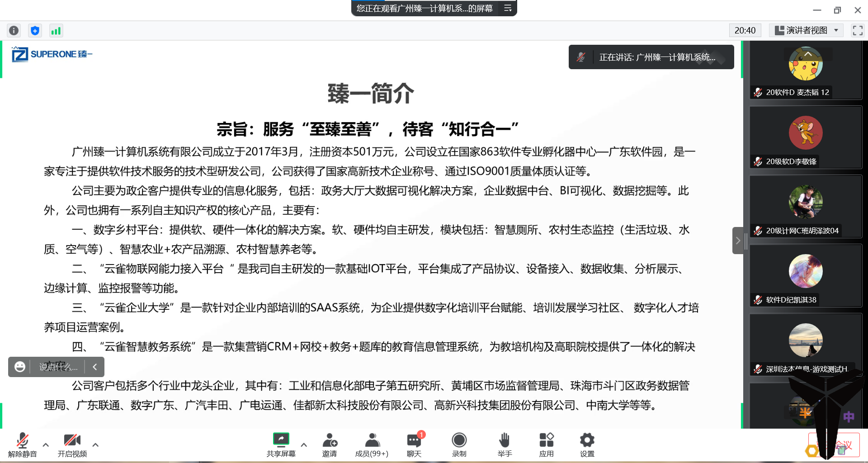This screenshot has height=463, width=868.
Task: Toggle fullscreen mode icon
Action: [858, 30]
